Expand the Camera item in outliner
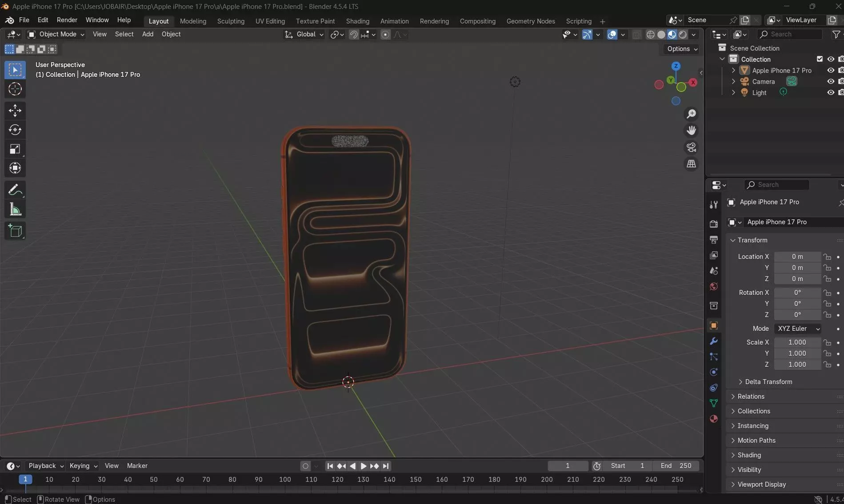Screen dimensions: 844x504 coord(733,81)
